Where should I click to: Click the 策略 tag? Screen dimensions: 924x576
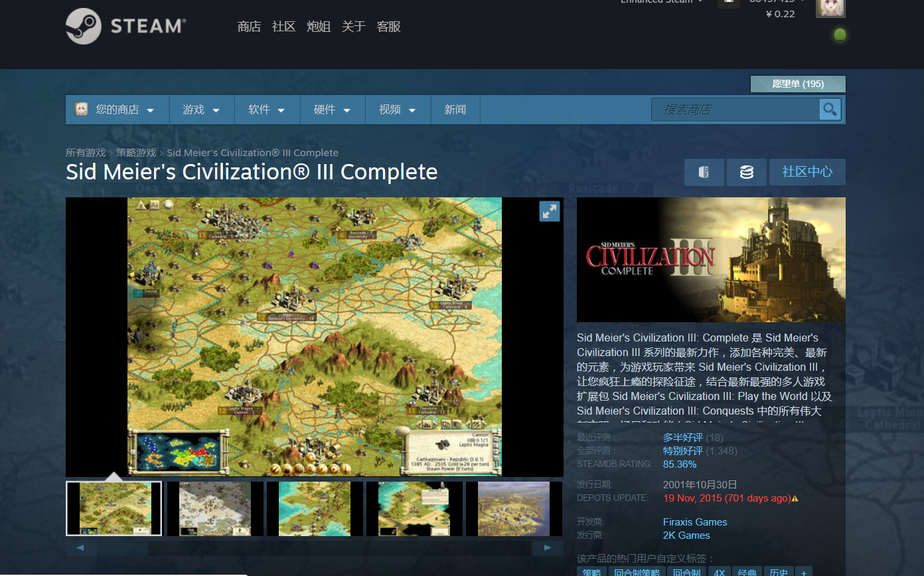591,572
